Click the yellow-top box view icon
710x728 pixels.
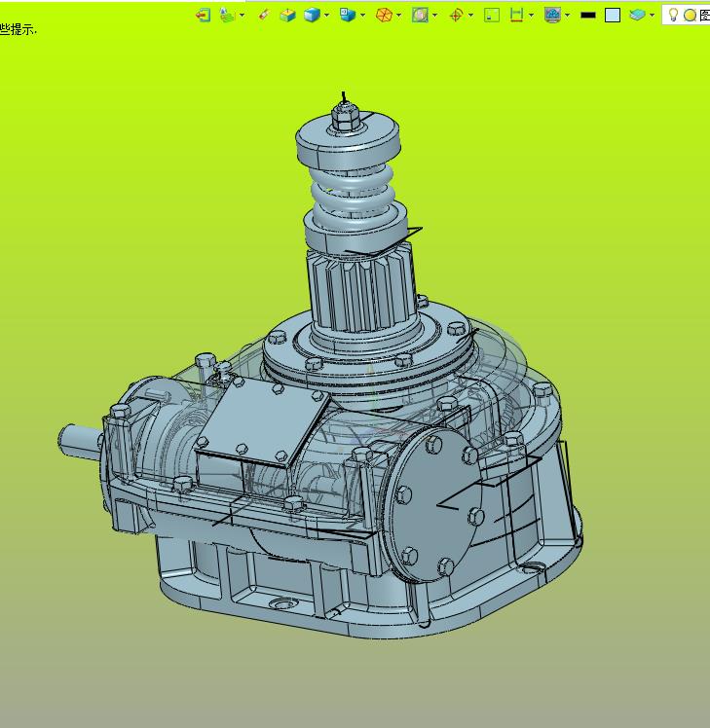[288, 16]
